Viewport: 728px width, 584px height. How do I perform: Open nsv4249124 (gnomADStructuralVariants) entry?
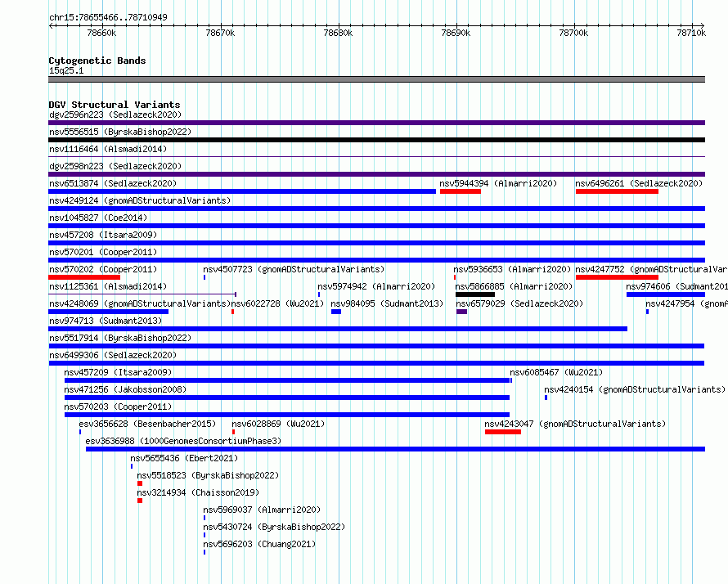tap(140, 200)
